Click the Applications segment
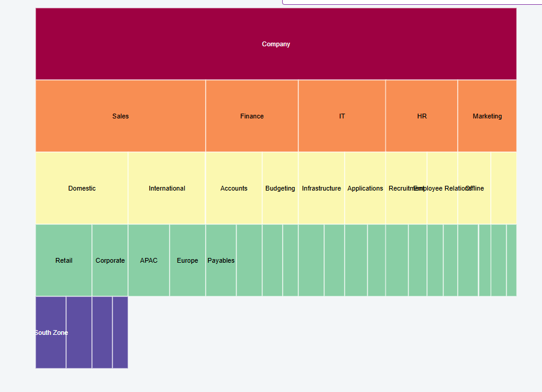Screen dimensions: 542x392 pos(365,188)
